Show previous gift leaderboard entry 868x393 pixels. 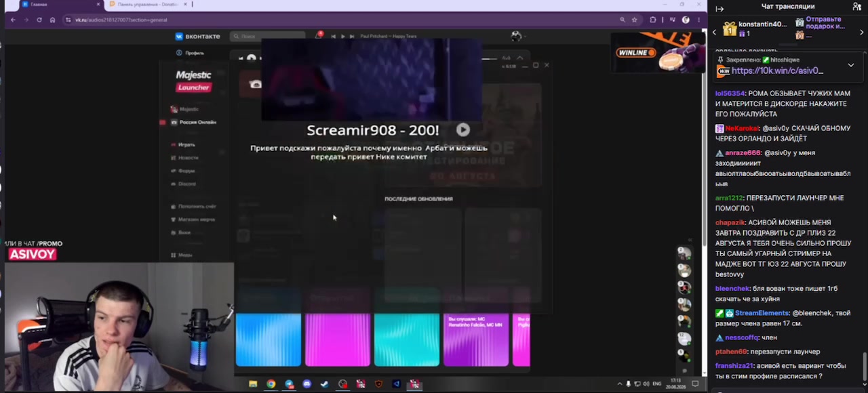click(x=714, y=32)
